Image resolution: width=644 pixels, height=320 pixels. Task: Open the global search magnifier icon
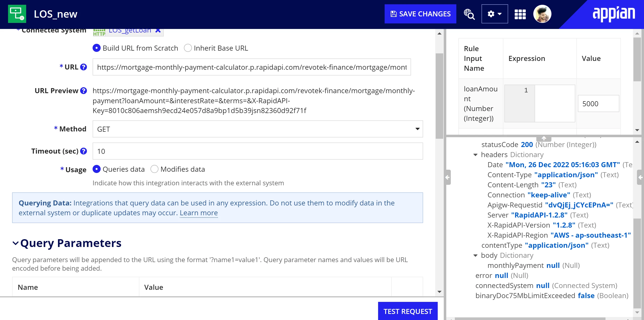pos(469,14)
